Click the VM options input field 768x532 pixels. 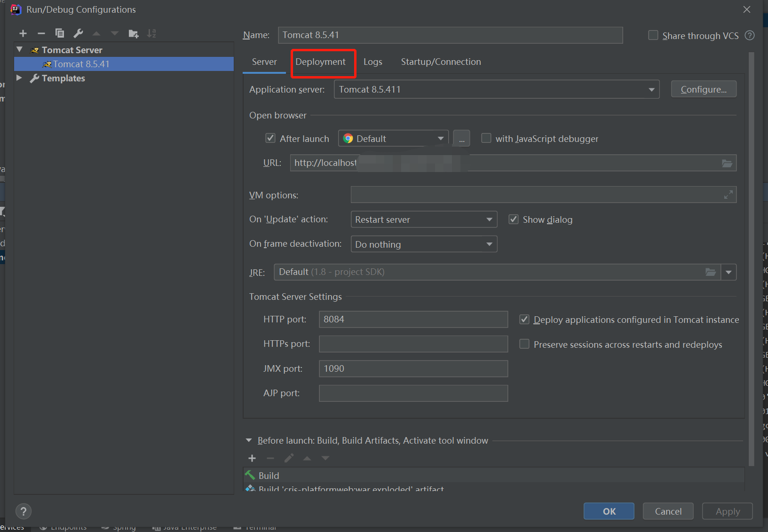(543, 195)
